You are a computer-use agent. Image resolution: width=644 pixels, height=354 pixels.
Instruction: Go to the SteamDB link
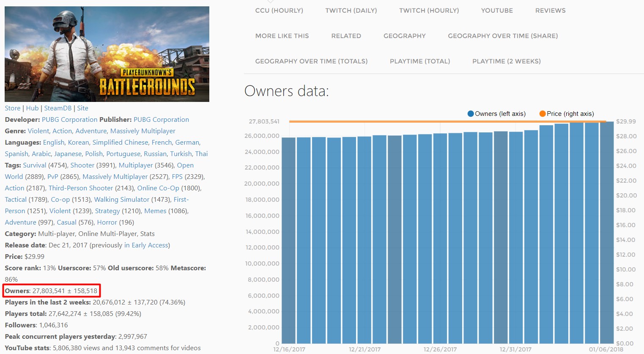pos(58,108)
